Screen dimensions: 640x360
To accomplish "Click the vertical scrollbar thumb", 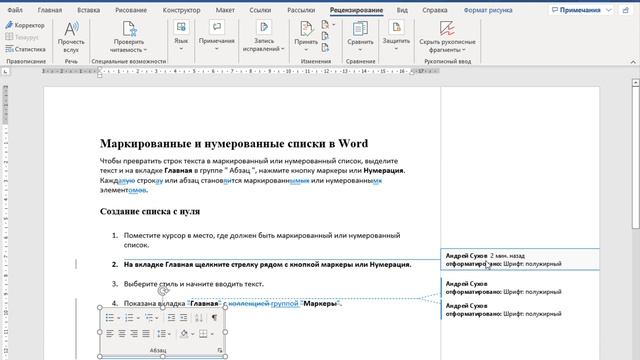I will tap(636, 157).
